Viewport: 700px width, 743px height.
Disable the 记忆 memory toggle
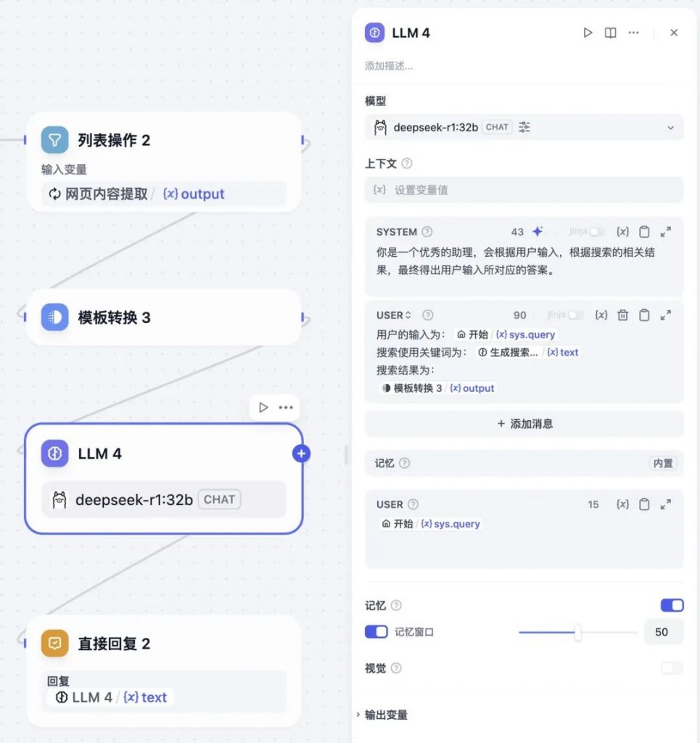tap(672, 605)
